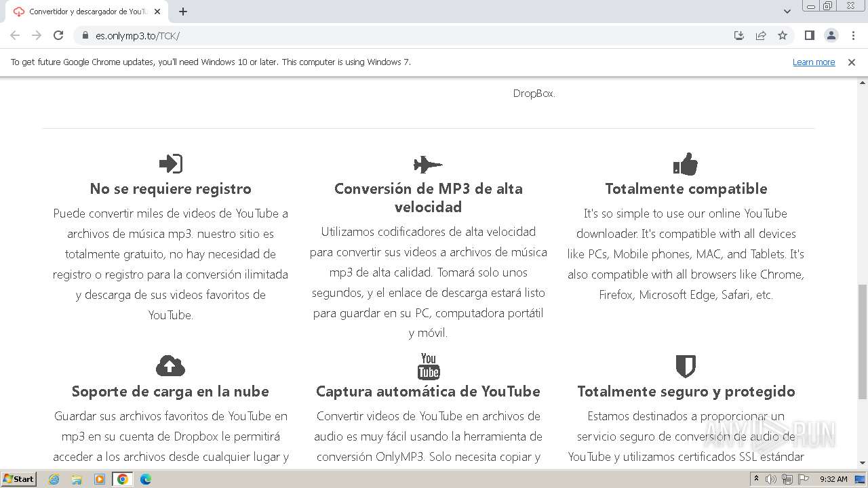Select the heading Captura automática de YouTube

coord(428,391)
